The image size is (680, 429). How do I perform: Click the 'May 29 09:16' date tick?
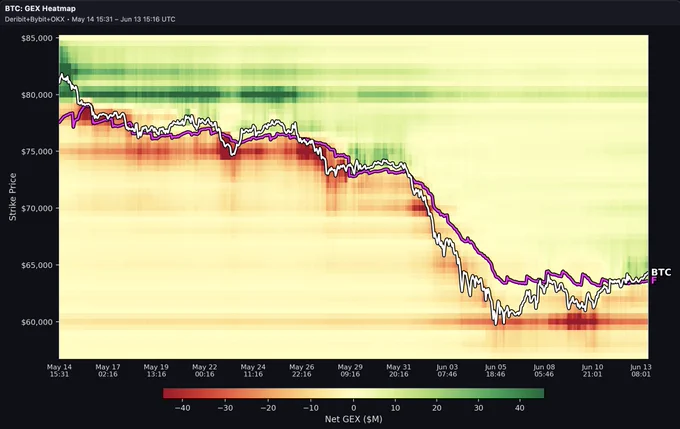pos(350,370)
